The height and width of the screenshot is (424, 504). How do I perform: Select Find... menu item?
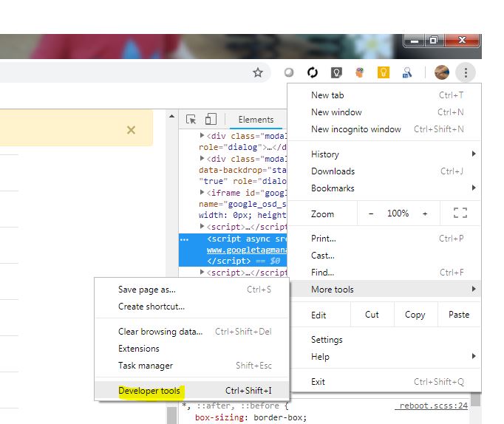coord(386,273)
